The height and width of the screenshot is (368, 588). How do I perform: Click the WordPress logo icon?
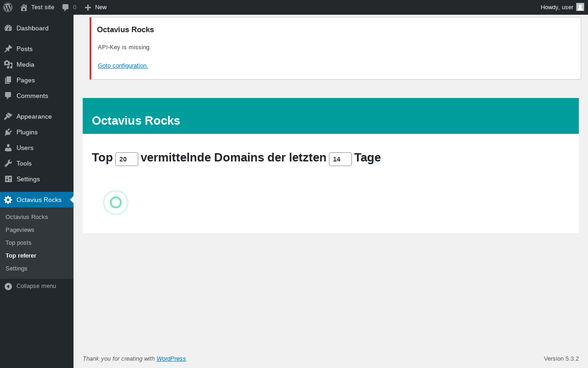pos(8,7)
